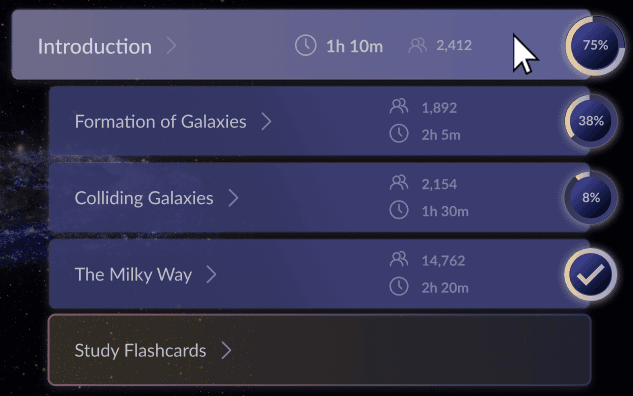
Task: Click the completed checkmark badge on The Milky Way
Action: click(591, 274)
